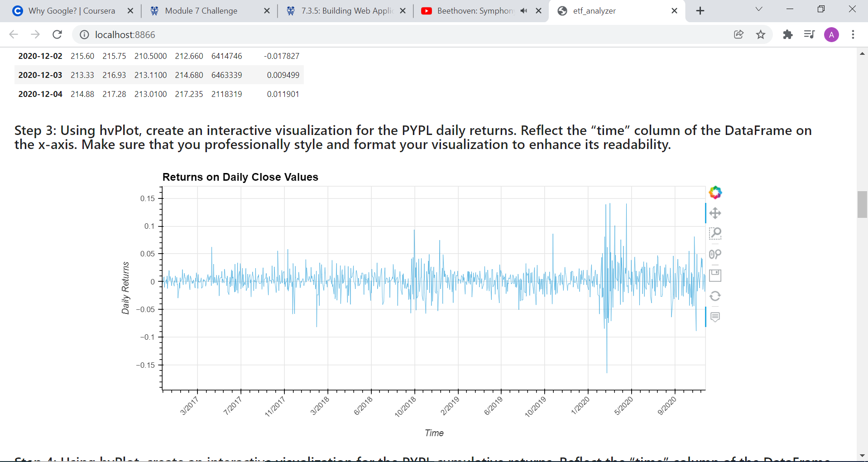
Task: Click the vertical scrollbar thumb
Action: [x=862, y=204]
